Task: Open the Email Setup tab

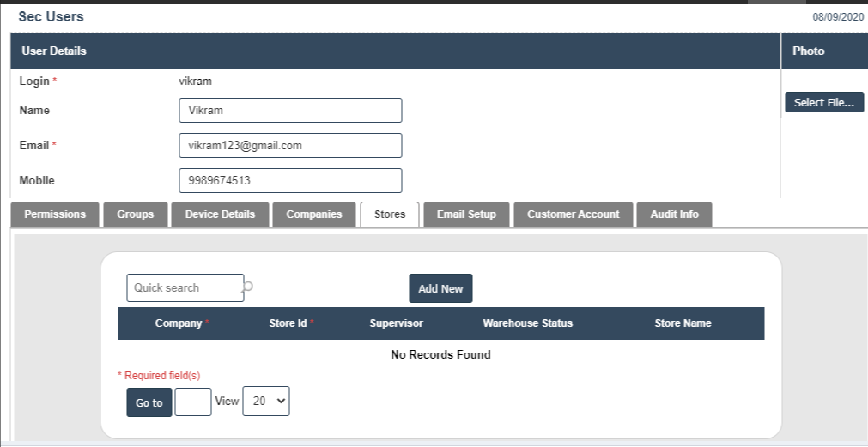Action: [x=466, y=214]
